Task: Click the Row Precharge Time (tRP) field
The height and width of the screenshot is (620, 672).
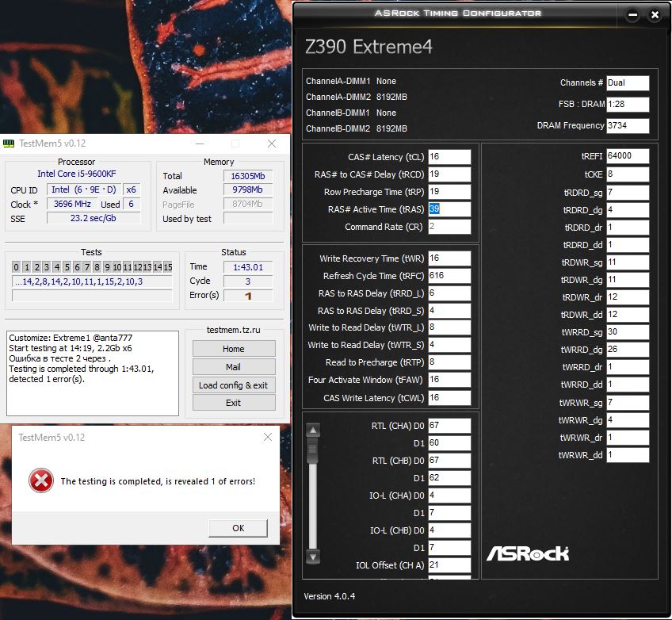Action: click(449, 192)
